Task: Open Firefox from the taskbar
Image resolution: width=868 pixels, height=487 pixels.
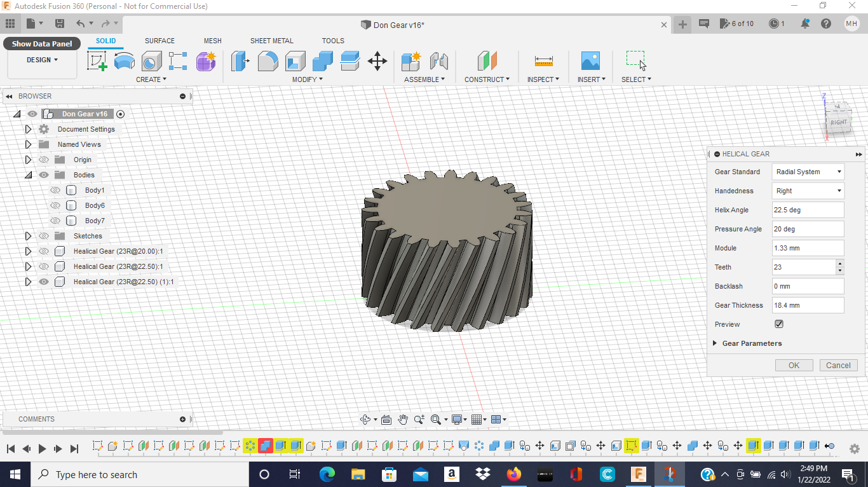Action: click(x=514, y=474)
